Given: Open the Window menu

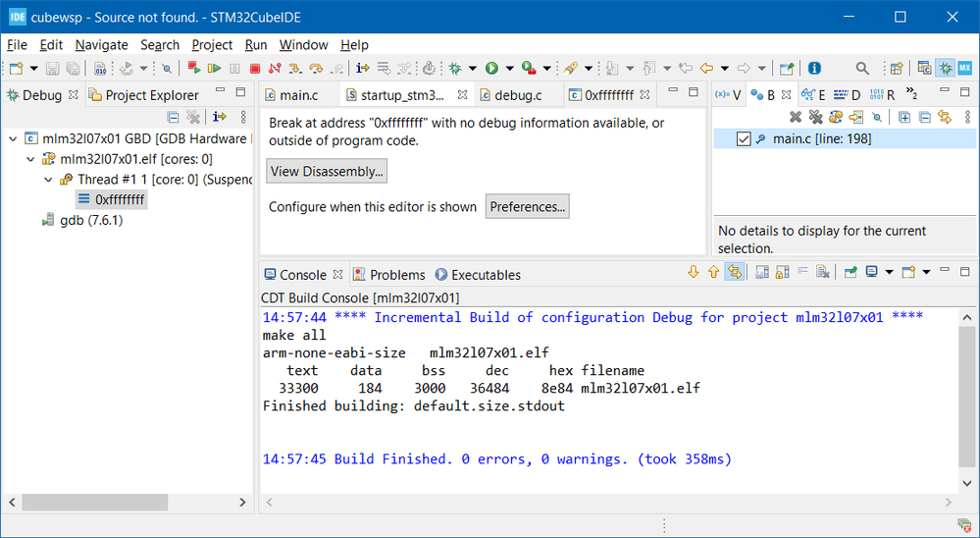Looking at the screenshot, I should (304, 45).
